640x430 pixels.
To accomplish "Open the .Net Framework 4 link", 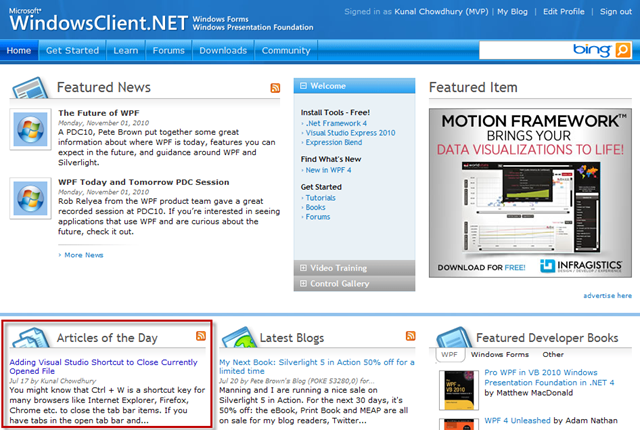I will click(336, 123).
